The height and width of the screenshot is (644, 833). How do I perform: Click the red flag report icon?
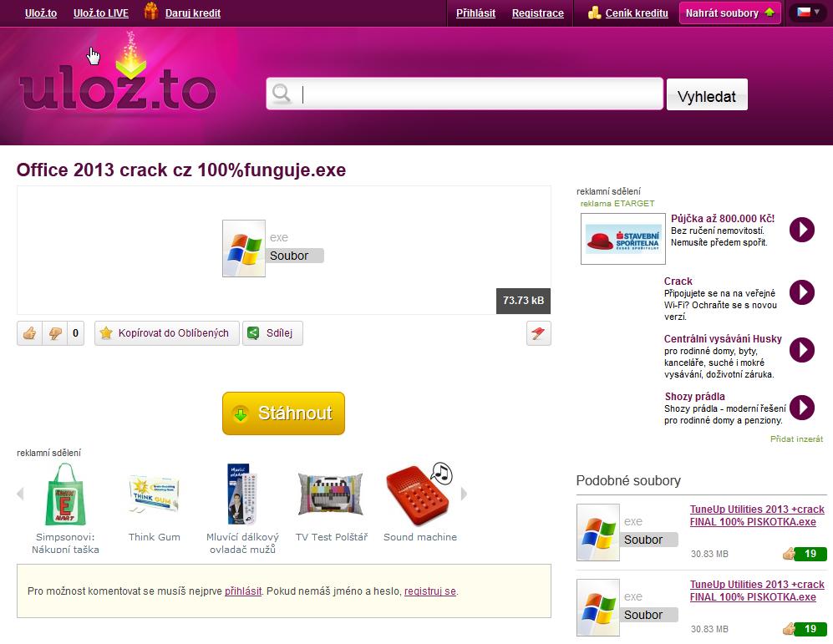pos(538,333)
